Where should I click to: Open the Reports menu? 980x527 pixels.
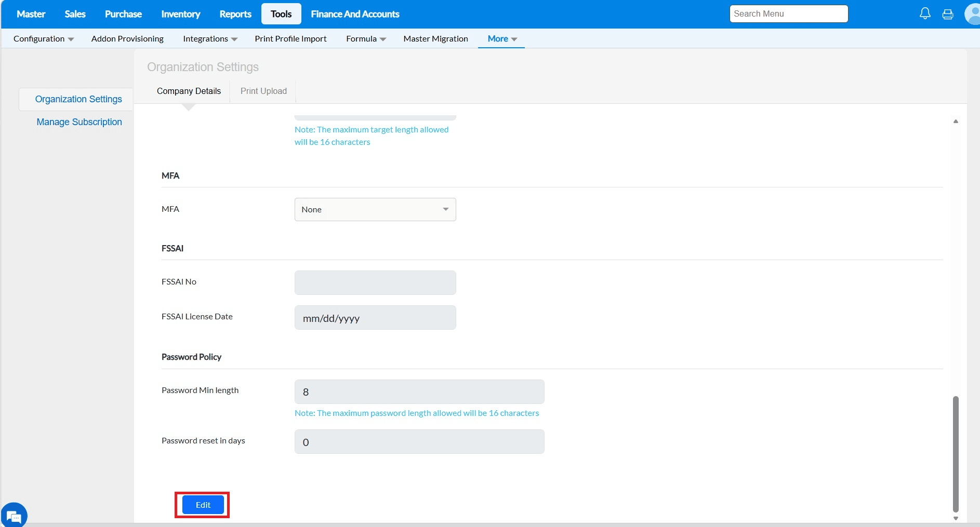[235, 14]
